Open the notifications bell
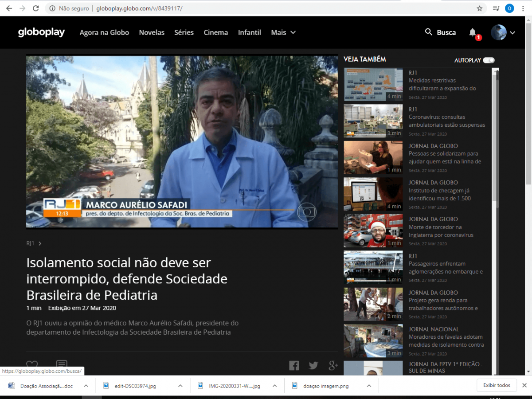This screenshot has width=532, height=399. coord(473,32)
